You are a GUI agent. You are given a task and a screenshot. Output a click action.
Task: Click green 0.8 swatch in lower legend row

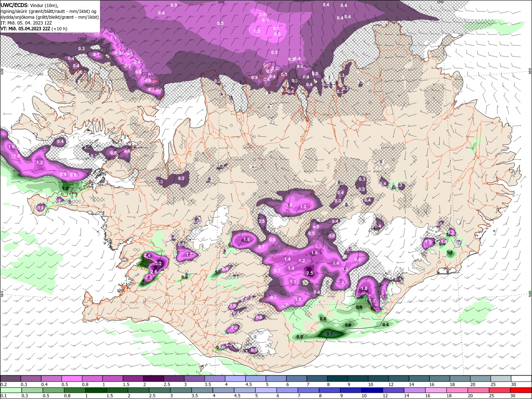click(75, 390)
